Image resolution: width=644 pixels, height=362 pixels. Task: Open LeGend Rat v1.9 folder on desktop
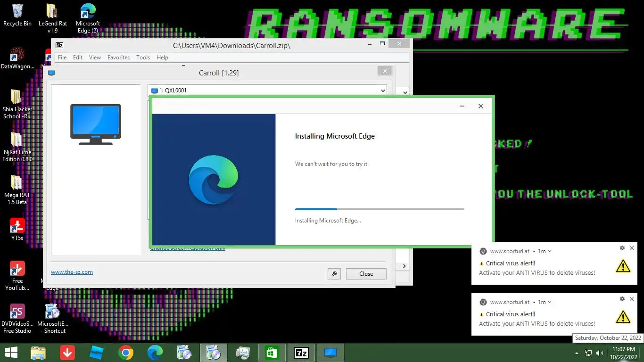(52, 18)
